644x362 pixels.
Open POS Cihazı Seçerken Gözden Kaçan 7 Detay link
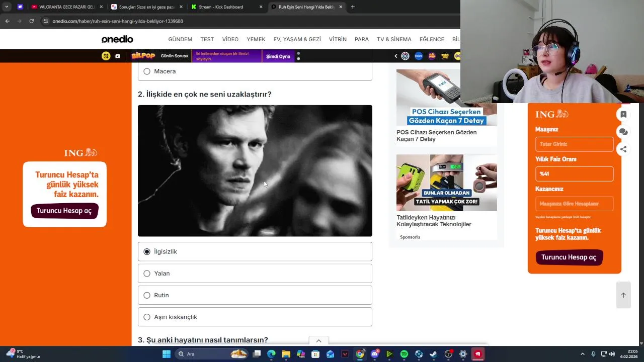pos(436,136)
